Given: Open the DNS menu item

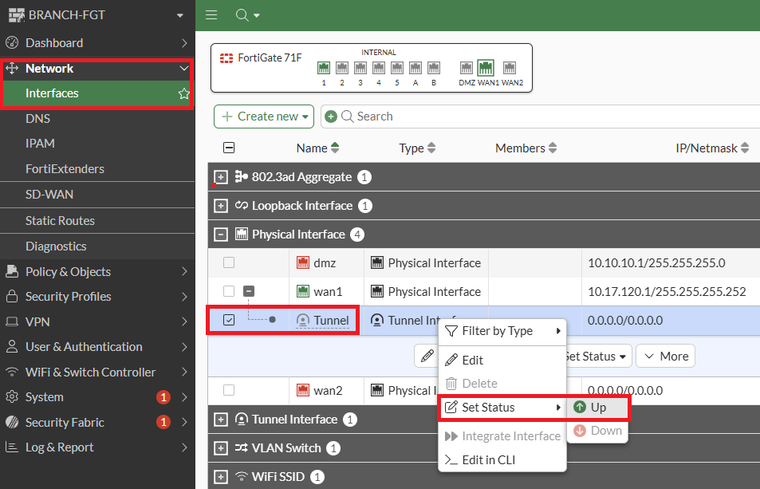Looking at the screenshot, I should (38, 118).
